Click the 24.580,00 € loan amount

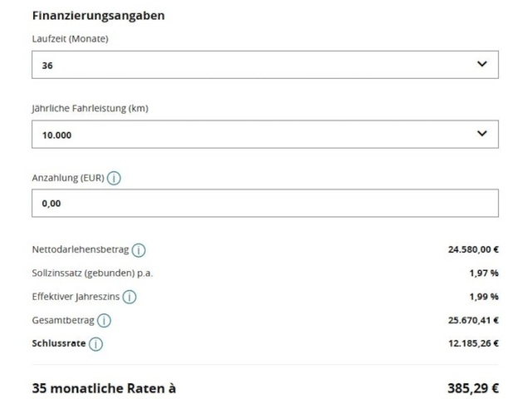(473, 249)
